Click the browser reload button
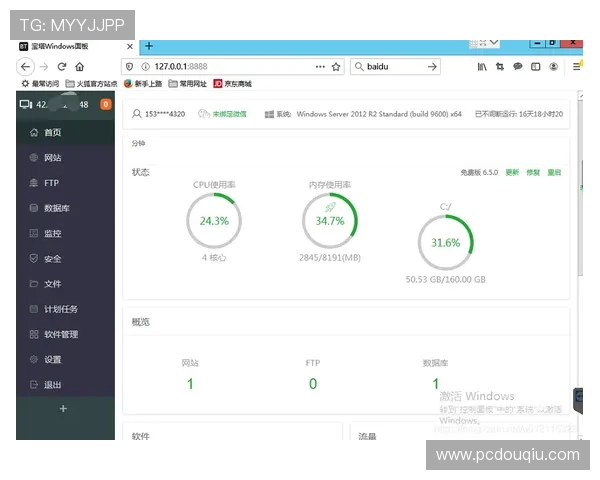The image size is (600, 480). point(62,66)
